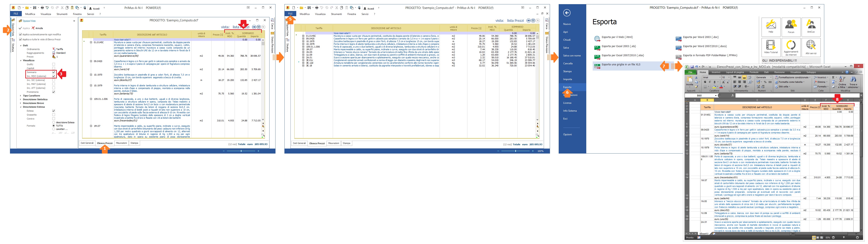Viewport: 868px width, 244px height.
Task: Collapse the Dati section in Opzioni Viste
Action: click(x=21, y=45)
